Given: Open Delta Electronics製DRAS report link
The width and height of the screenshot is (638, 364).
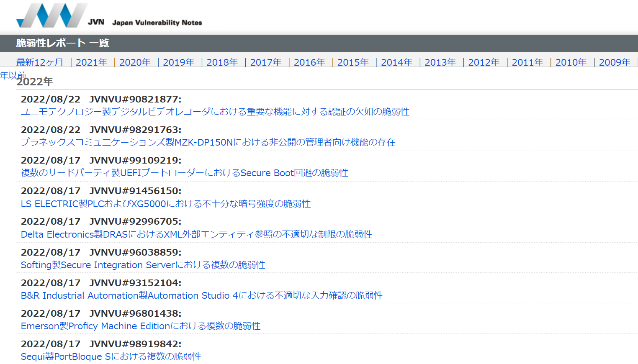Looking at the screenshot, I should (x=197, y=234).
